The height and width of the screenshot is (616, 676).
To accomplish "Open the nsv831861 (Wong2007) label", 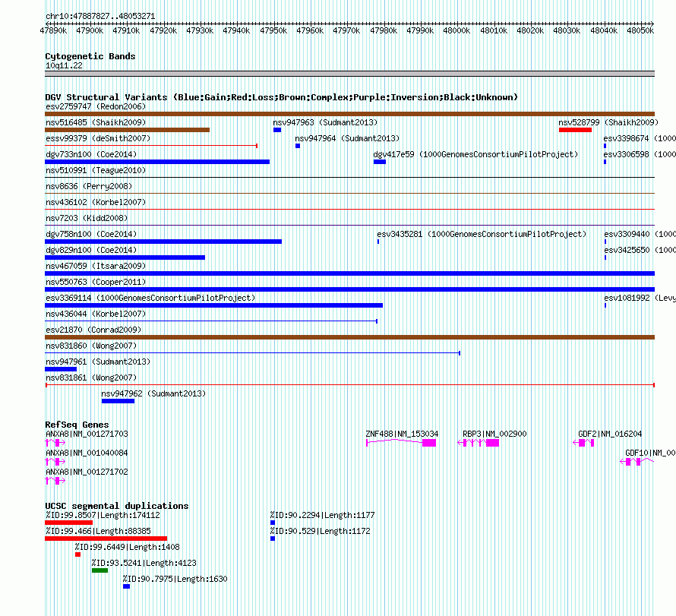I will tap(91, 377).
